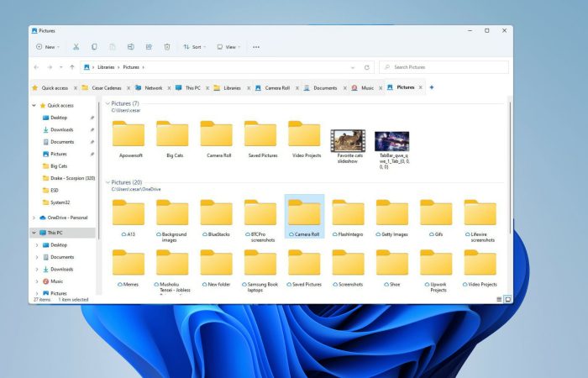Click the Cut scissors icon

point(76,47)
